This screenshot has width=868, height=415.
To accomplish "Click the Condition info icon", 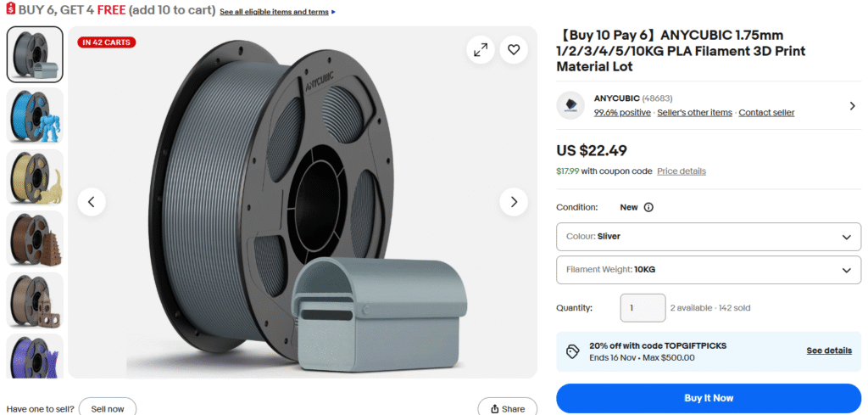I will tap(649, 207).
